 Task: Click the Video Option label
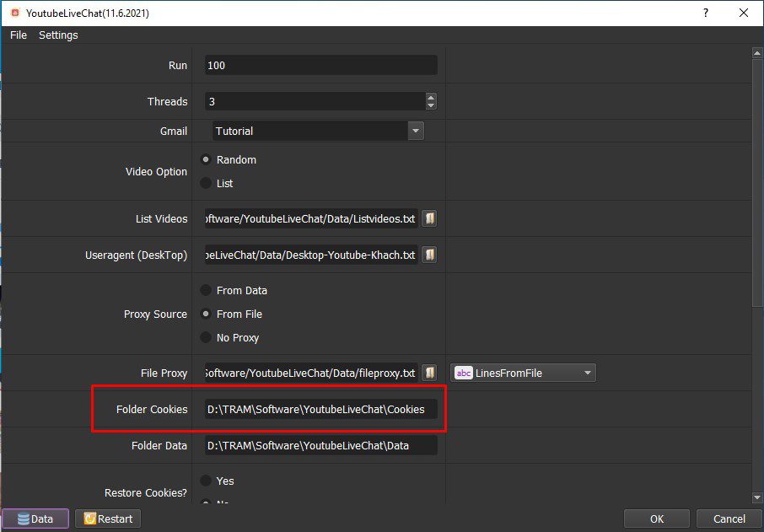(x=156, y=171)
